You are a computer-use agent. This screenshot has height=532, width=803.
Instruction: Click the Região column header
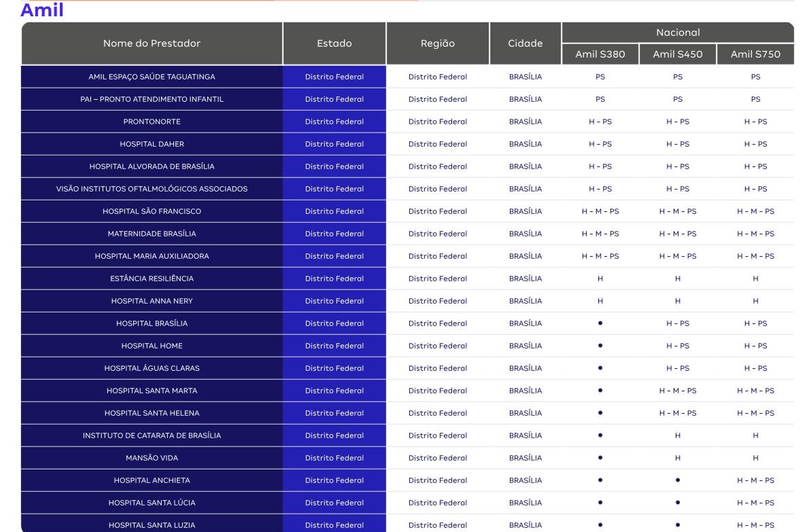click(x=438, y=43)
